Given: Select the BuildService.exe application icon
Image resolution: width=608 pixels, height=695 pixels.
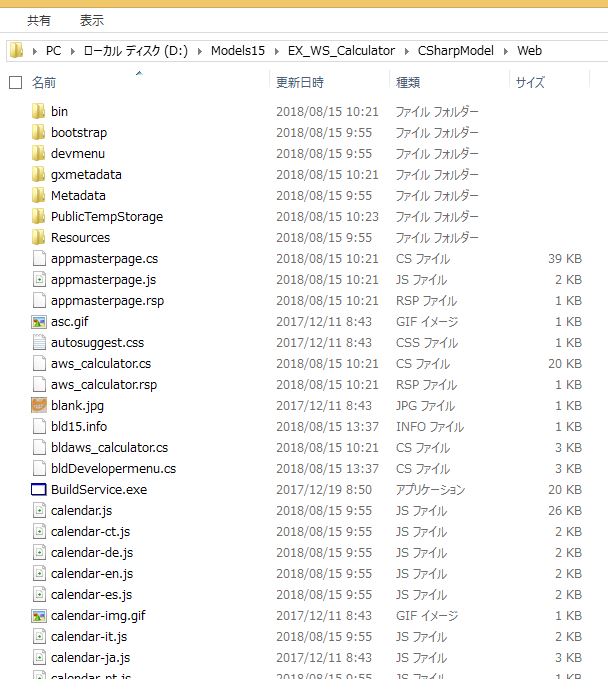Looking at the screenshot, I should coord(39,489).
